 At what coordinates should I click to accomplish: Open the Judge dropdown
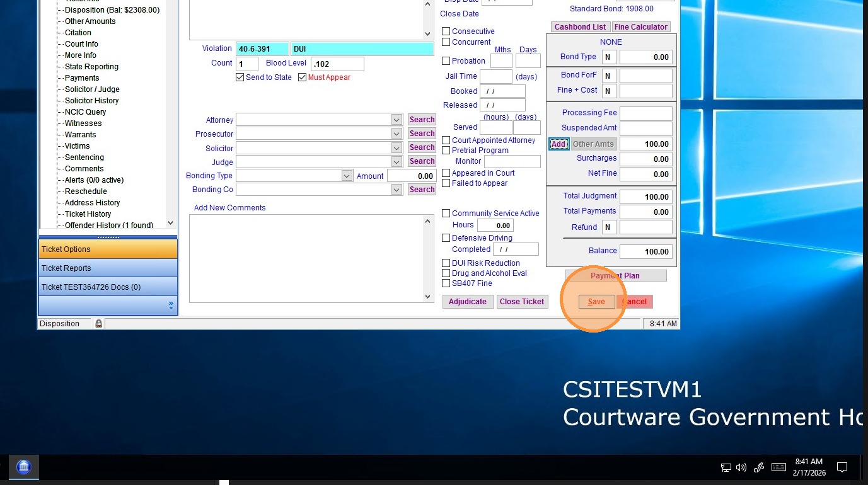click(x=396, y=162)
